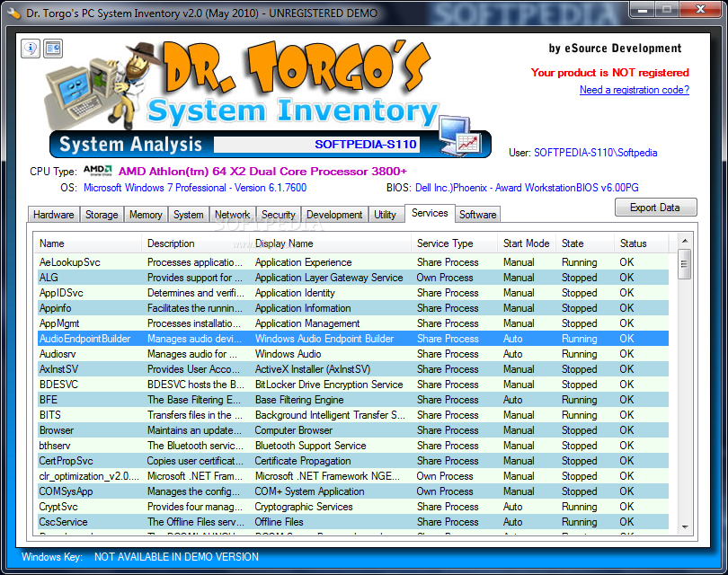
Task: Select the BFE service row
Action: pos(353,400)
